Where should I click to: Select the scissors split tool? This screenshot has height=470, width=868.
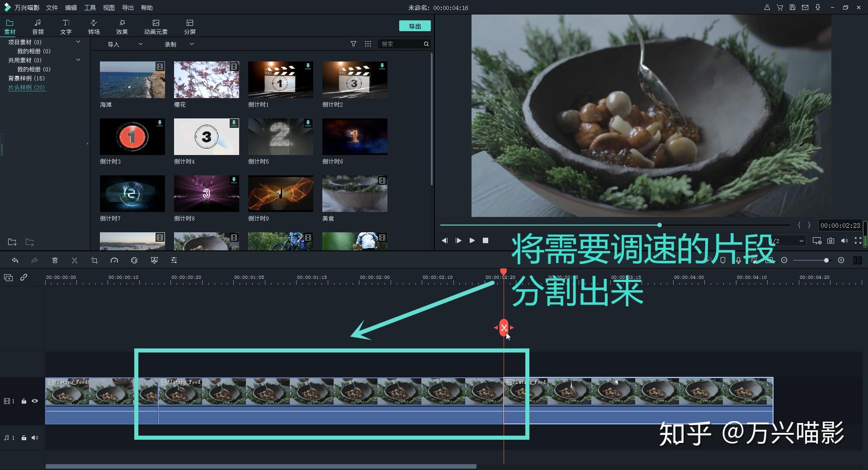coord(75,260)
